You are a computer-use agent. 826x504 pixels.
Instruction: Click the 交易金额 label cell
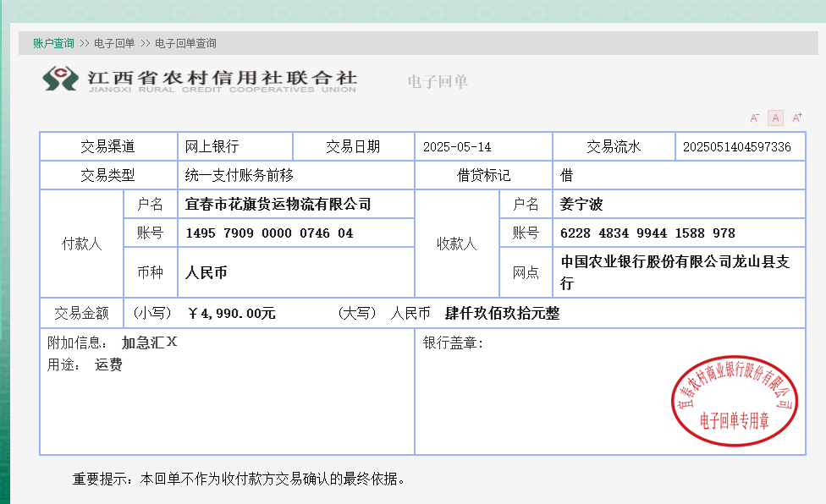coord(81,313)
